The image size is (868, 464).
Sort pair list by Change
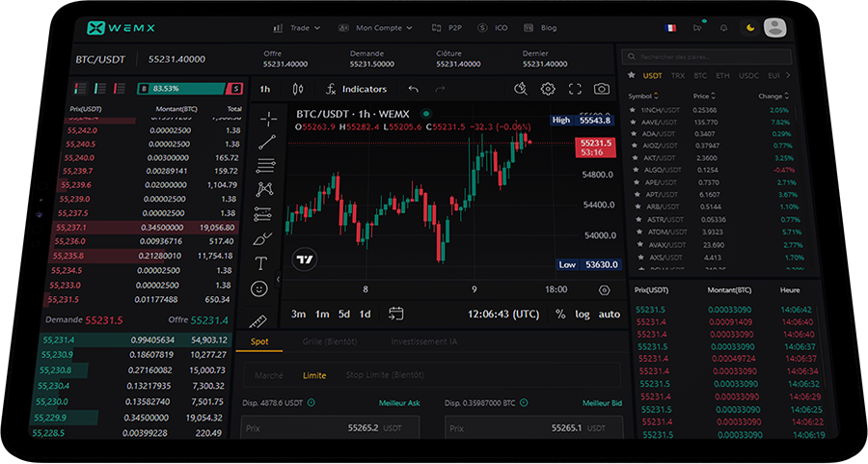pos(773,96)
